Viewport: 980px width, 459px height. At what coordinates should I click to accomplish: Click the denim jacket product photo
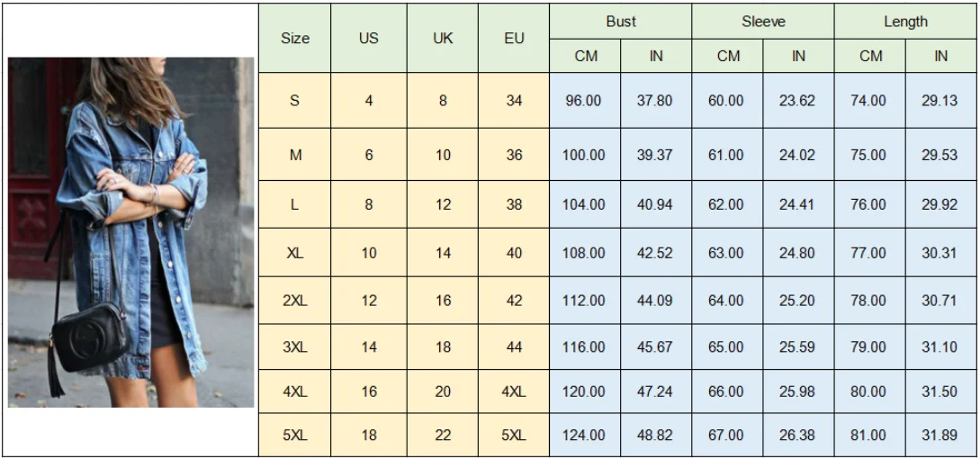(131, 232)
